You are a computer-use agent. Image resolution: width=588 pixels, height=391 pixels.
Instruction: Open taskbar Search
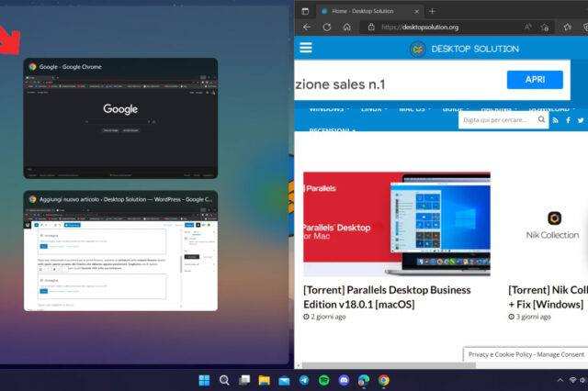pyautogui.click(x=224, y=381)
